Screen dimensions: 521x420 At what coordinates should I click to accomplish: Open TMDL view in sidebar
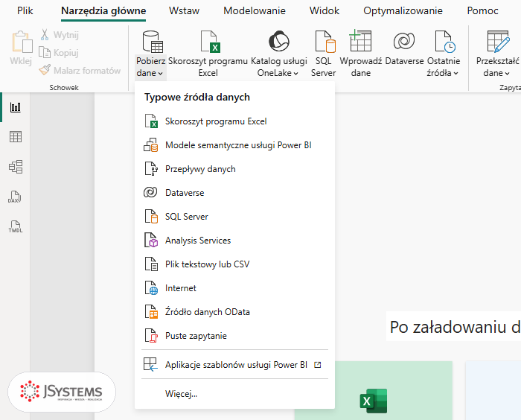[16, 226]
